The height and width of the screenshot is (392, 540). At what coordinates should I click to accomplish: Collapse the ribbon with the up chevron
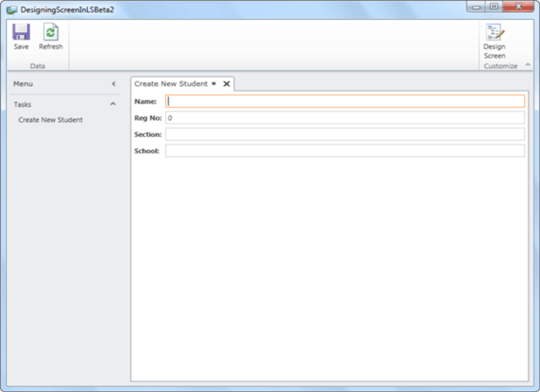tap(527, 65)
